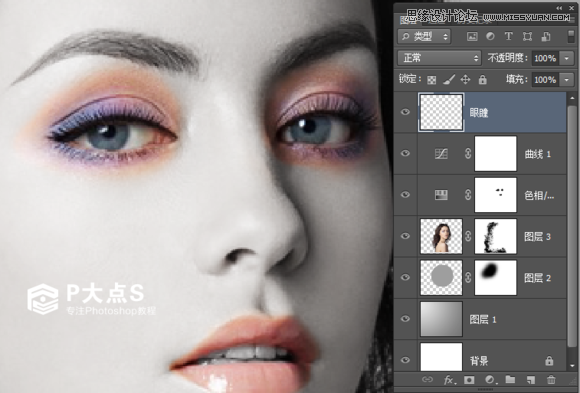Open the 正常 blend mode dropdown
Image resolution: width=580 pixels, height=393 pixels.
[439, 58]
